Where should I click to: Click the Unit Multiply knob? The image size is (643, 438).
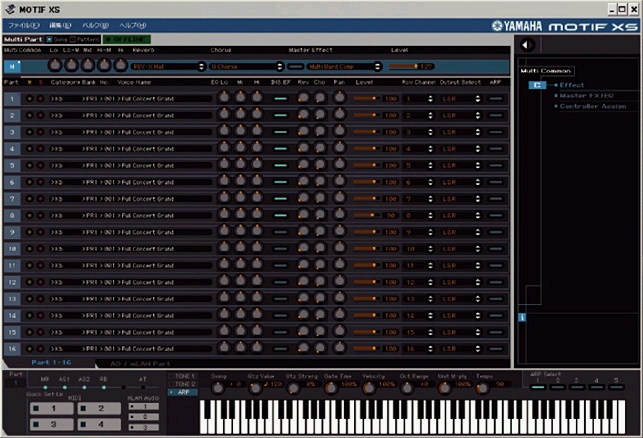click(445, 388)
